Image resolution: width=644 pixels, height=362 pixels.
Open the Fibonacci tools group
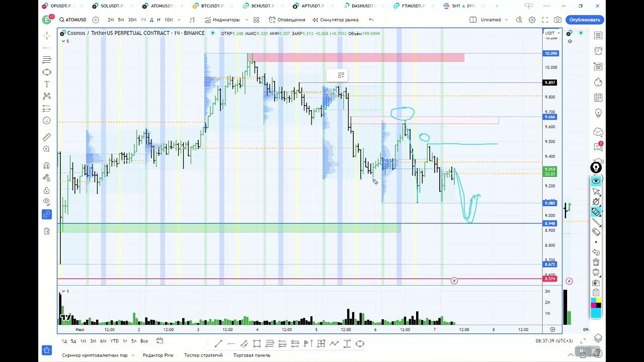pyautogui.click(x=47, y=60)
